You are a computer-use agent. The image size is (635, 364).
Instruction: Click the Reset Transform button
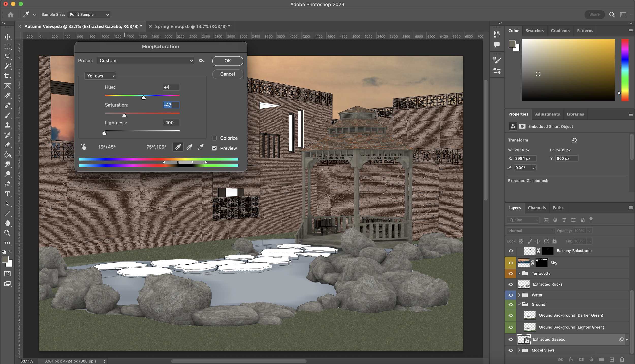[x=574, y=140]
